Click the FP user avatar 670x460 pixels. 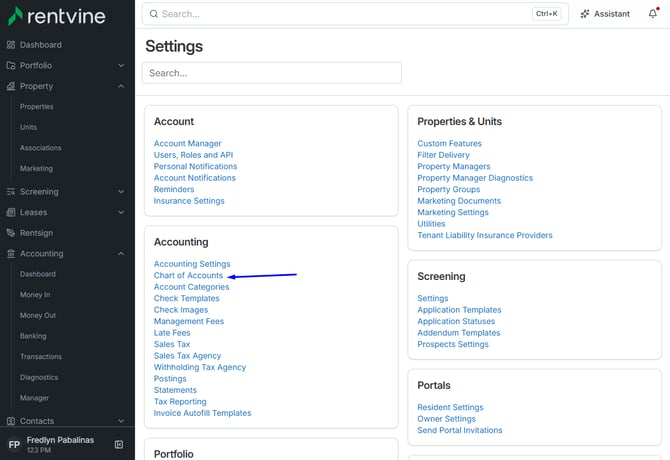coord(14,445)
